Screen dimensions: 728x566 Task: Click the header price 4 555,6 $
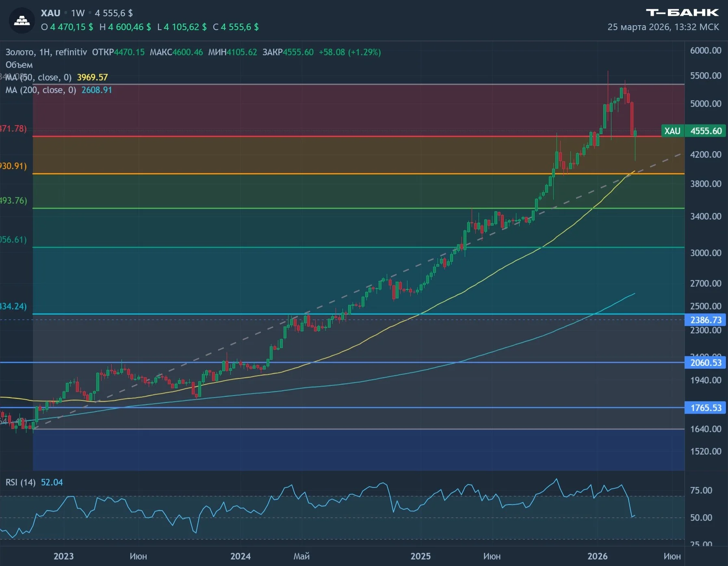point(114,13)
